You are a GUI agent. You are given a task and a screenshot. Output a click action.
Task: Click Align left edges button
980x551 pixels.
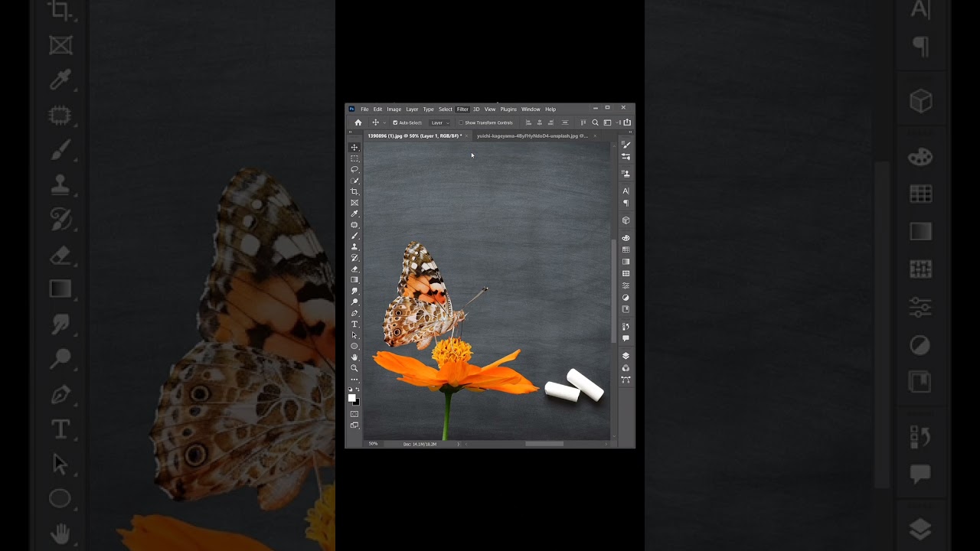coord(528,122)
